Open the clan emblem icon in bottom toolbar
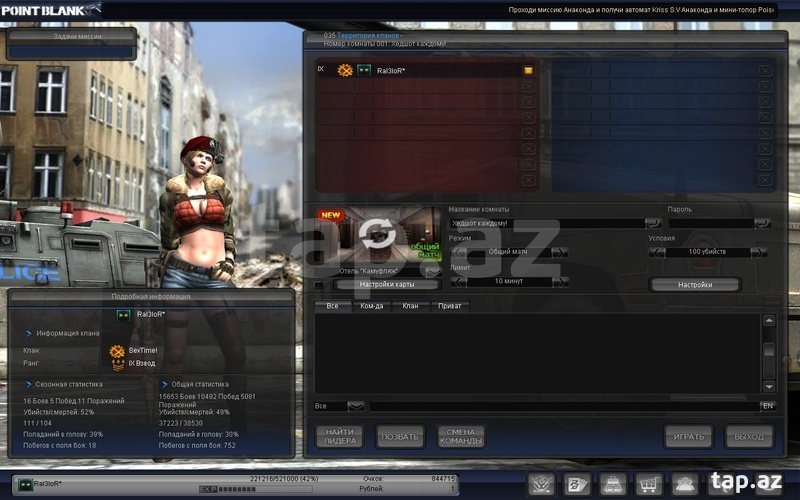This screenshot has width=800, height=500. click(541, 483)
